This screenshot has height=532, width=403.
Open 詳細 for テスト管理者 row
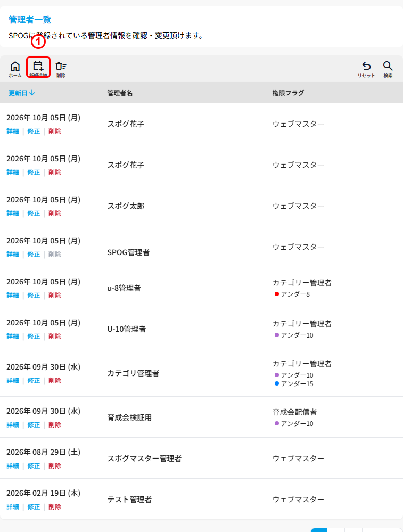[13, 506]
